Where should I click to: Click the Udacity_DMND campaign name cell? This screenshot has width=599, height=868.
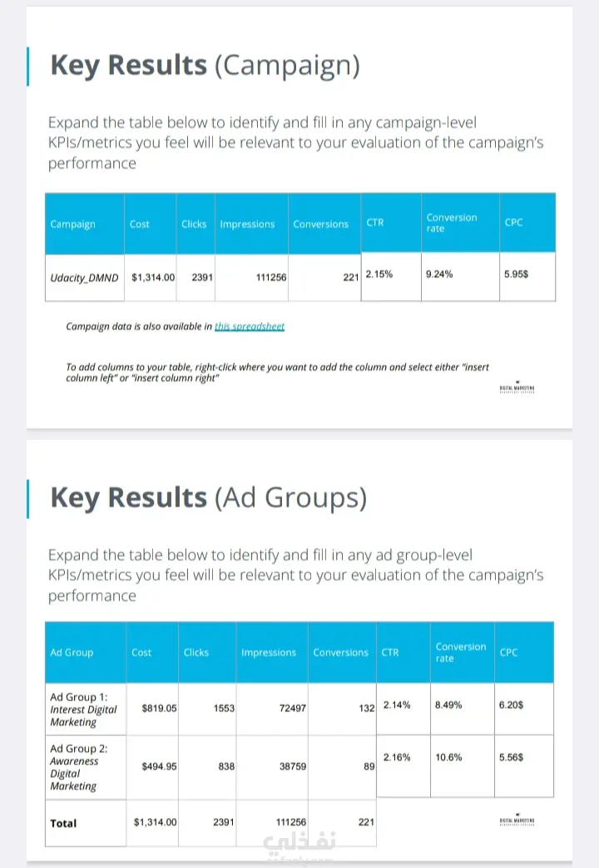click(84, 277)
